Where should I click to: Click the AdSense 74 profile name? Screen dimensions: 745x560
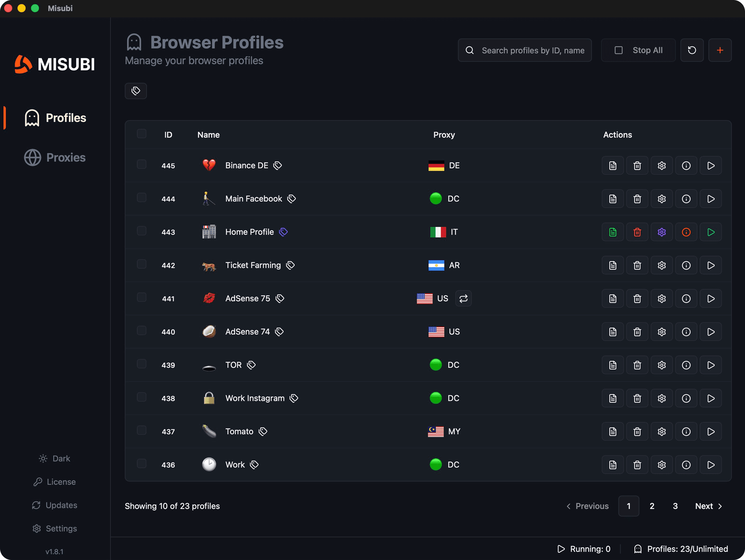tap(247, 332)
